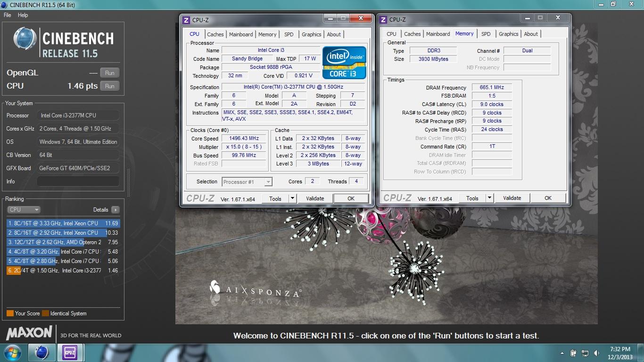Select 4C/8T @ 2.80 GHz Core i7 row
Image resolution: width=644 pixels, height=362 pixels.
click(63, 261)
